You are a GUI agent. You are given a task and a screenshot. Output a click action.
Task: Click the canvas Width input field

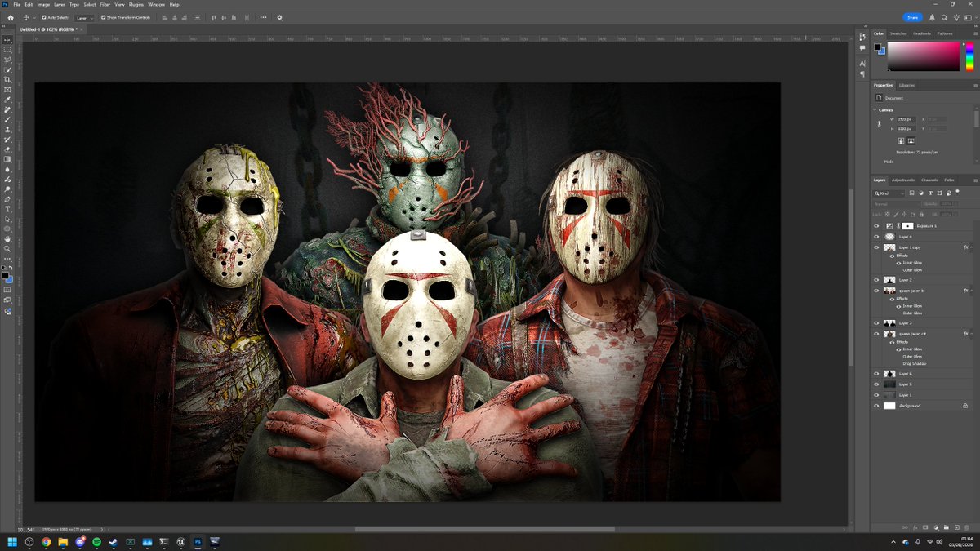(908, 119)
